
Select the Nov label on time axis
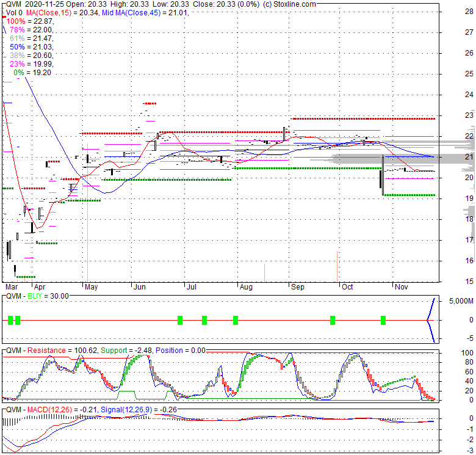pyautogui.click(x=402, y=287)
